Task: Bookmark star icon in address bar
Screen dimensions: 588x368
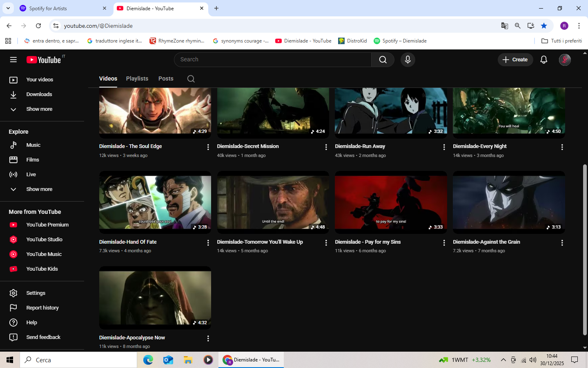Action: tap(544, 26)
